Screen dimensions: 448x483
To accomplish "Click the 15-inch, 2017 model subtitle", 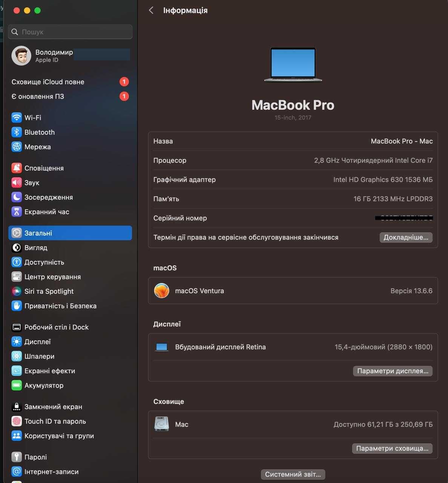I will pos(293,118).
